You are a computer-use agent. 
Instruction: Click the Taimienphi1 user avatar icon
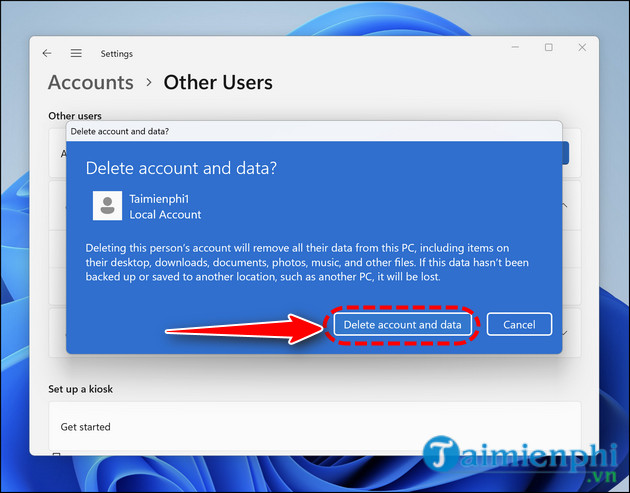tap(107, 206)
